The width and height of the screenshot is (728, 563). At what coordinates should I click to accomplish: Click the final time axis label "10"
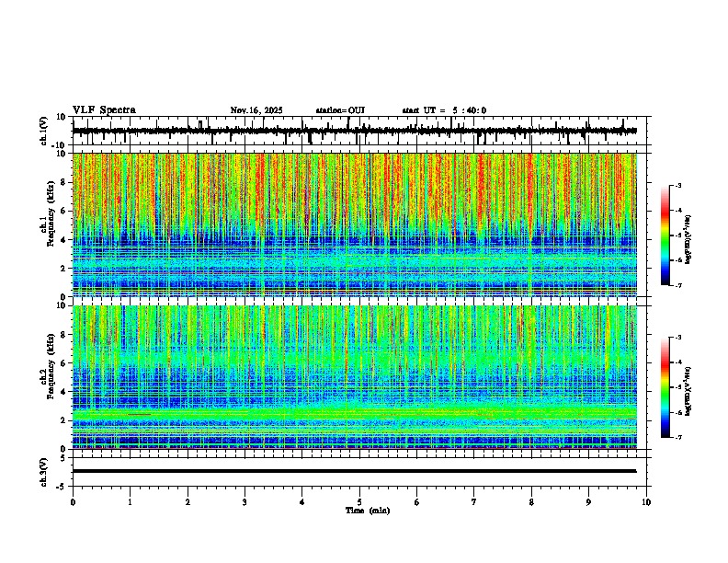[x=646, y=502]
